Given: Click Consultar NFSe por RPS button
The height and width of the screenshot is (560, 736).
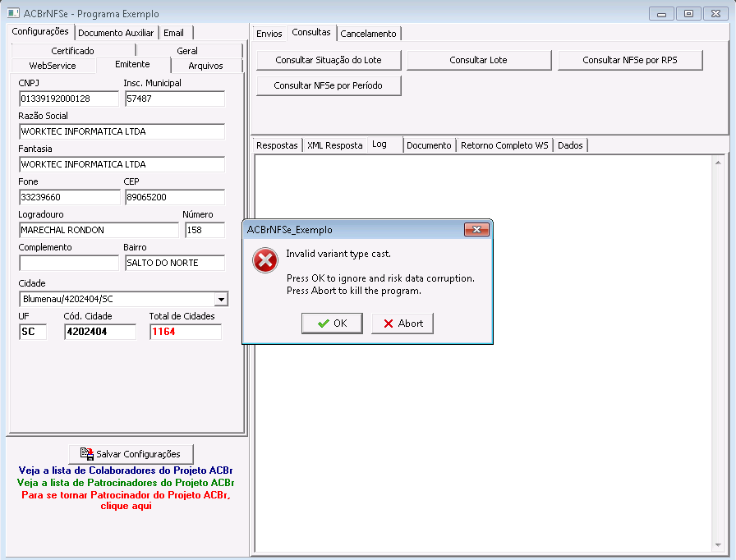Looking at the screenshot, I should coord(630,60).
